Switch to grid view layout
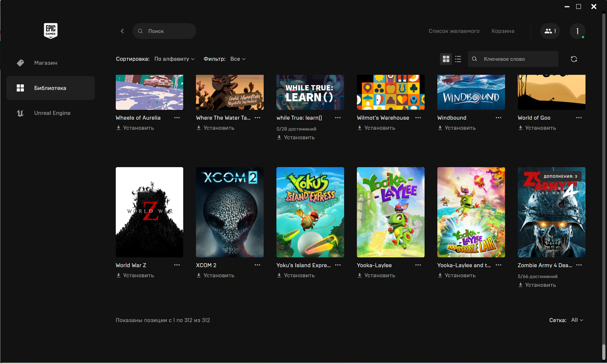Viewport: 607px width, 364px height. [446, 59]
